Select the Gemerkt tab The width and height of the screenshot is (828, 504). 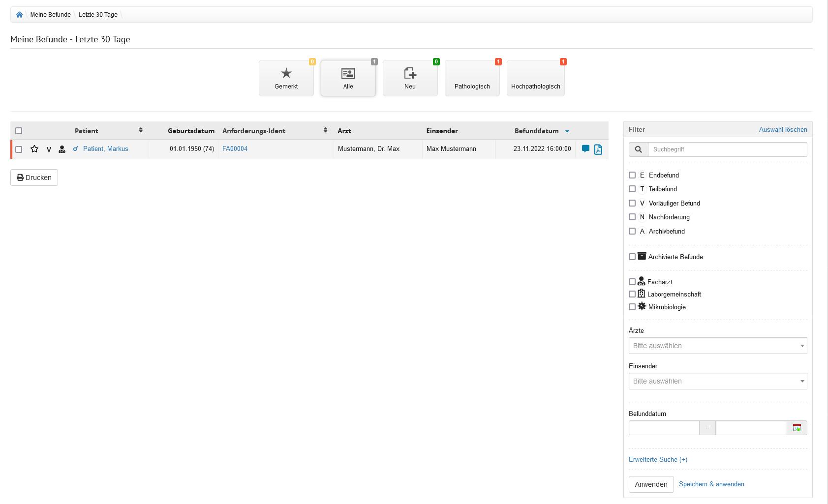pos(286,79)
